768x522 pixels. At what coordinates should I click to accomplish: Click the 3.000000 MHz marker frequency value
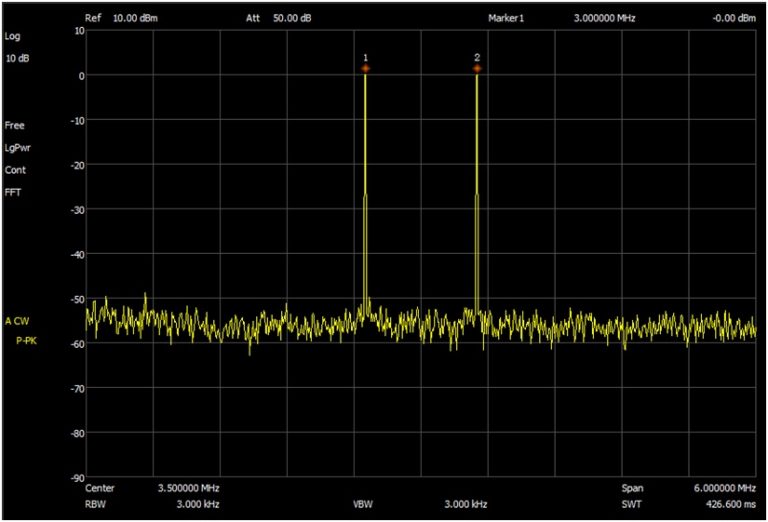pyautogui.click(x=604, y=19)
